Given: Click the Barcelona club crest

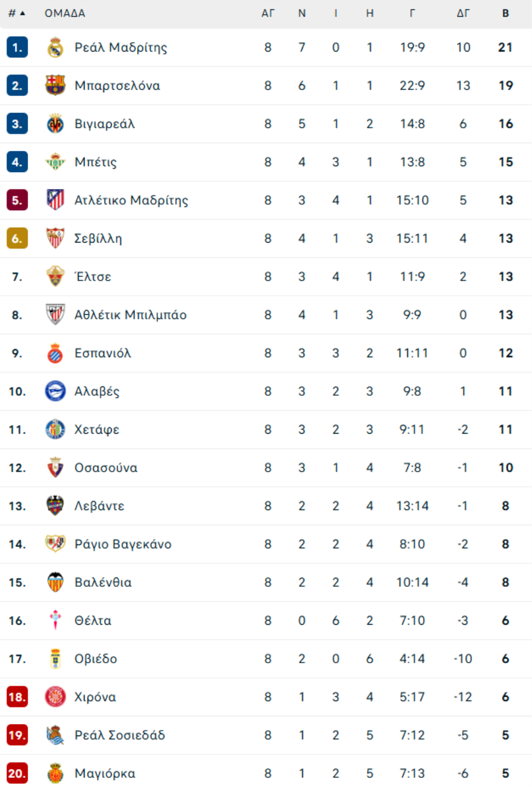Looking at the screenshot, I should click(56, 86).
